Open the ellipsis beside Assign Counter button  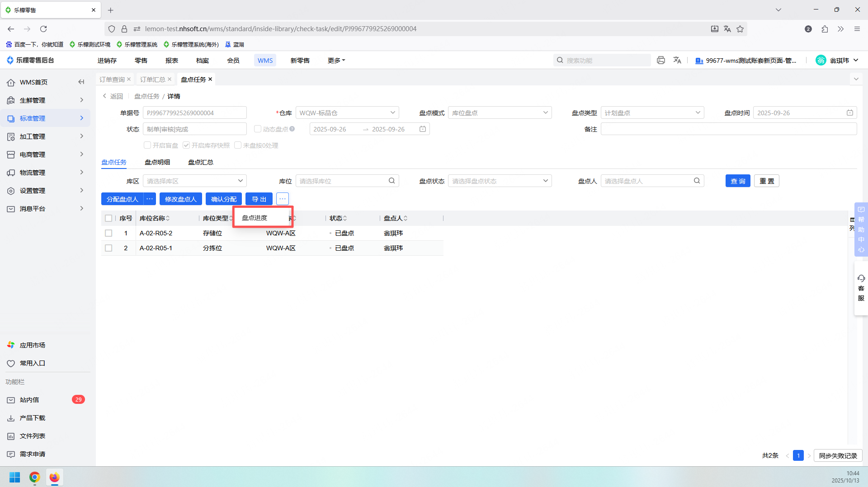150,199
